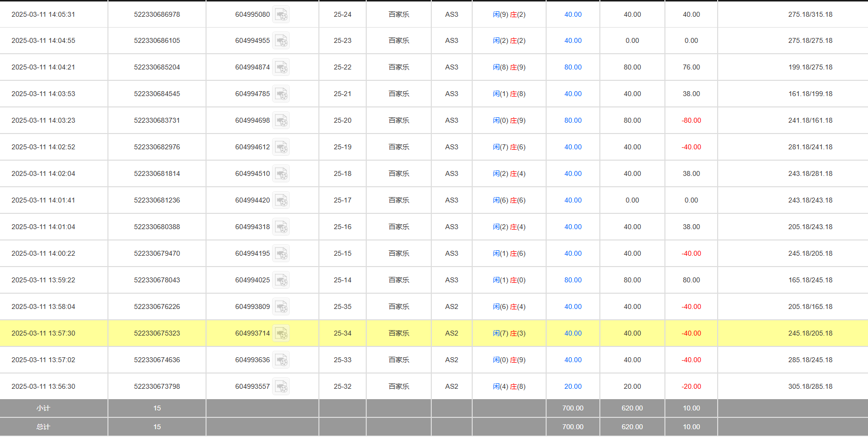Open replay icon in highlighted row 604993714
Image resolution: width=868 pixels, height=442 pixels.
click(x=281, y=334)
